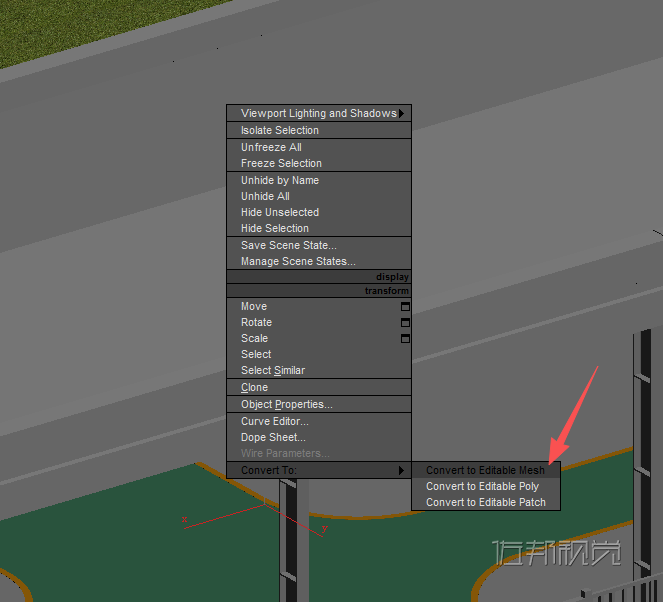Choose Convert to Editable Patch
663x602 pixels.
click(486, 502)
